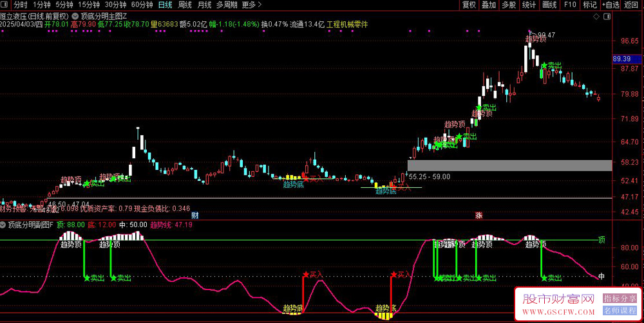Expand sub chart 顶底分明副图F dropdown arrow
This screenshot has width=644, height=323.
pos(4,225)
